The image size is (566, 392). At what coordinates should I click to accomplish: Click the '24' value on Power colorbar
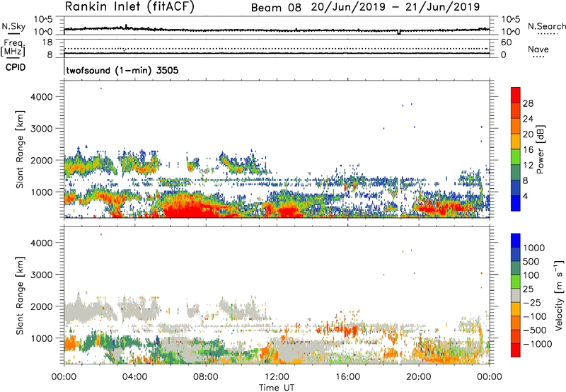coord(528,119)
